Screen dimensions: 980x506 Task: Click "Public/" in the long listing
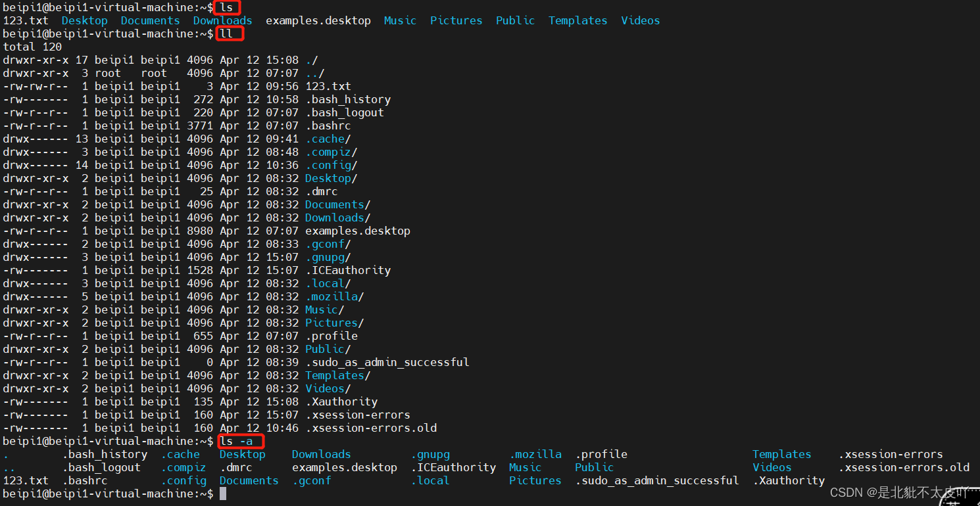(328, 349)
